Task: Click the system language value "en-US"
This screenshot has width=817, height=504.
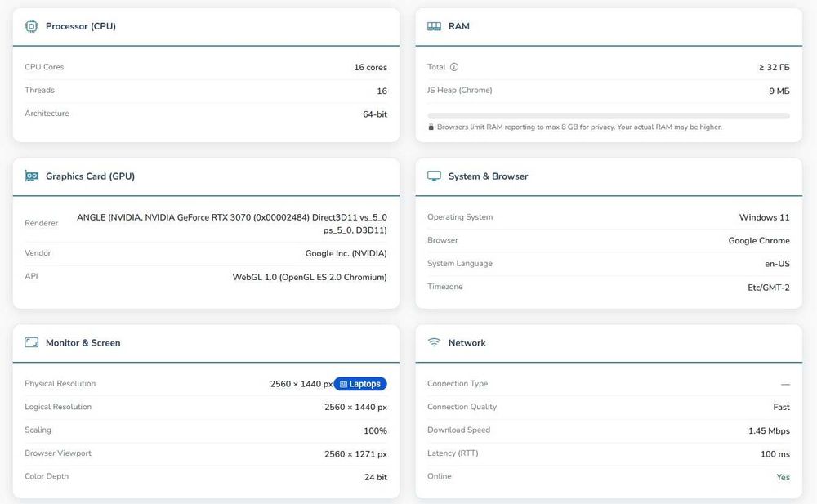Action: pyautogui.click(x=778, y=264)
